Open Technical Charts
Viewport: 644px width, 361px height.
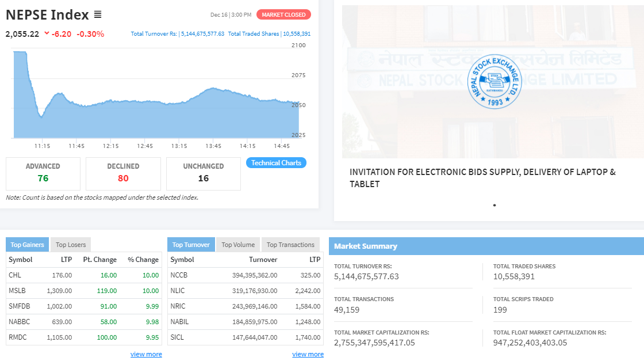(x=276, y=163)
